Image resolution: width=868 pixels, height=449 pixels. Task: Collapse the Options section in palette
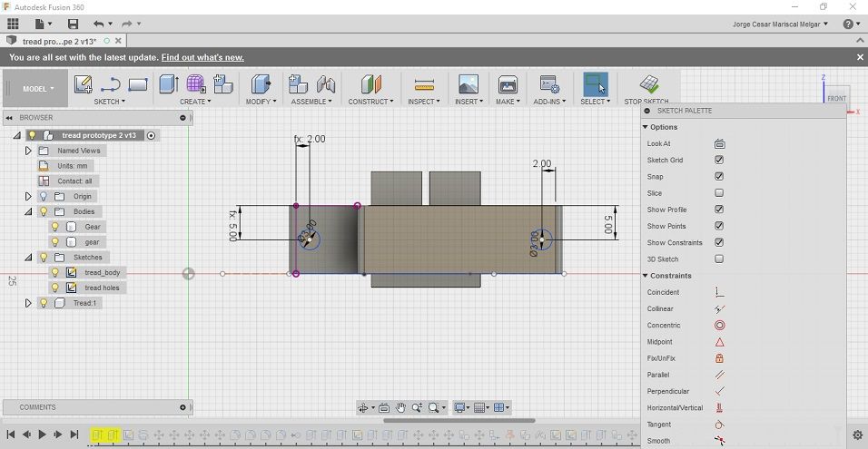coord(646,127)
